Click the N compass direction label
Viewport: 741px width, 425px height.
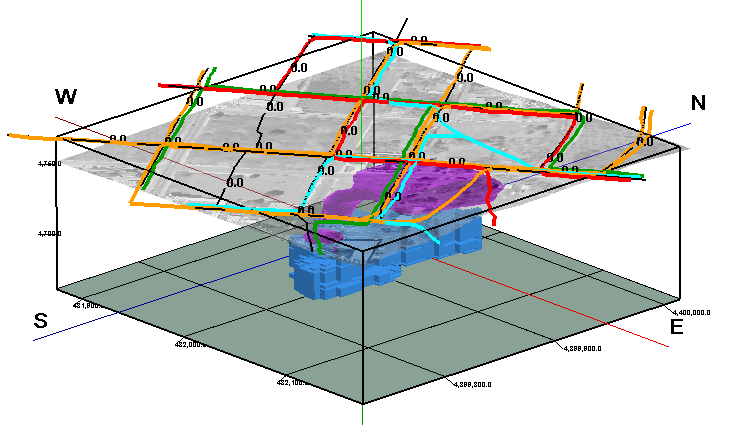click(698, 102)
